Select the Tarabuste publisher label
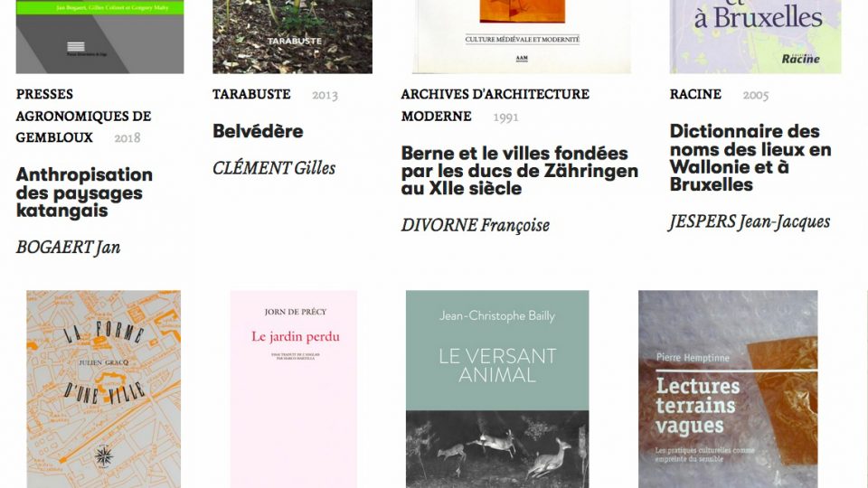 (x=251, y=94)
